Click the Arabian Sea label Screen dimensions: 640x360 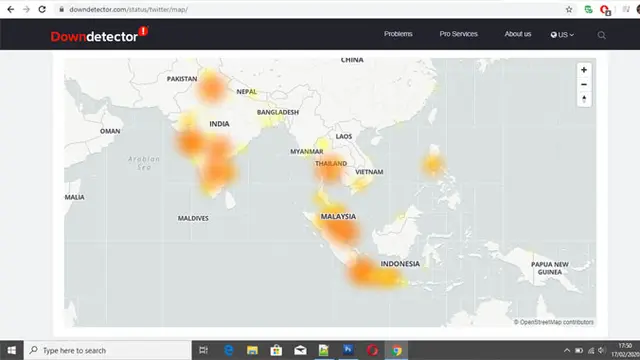(x=144, y=163)
